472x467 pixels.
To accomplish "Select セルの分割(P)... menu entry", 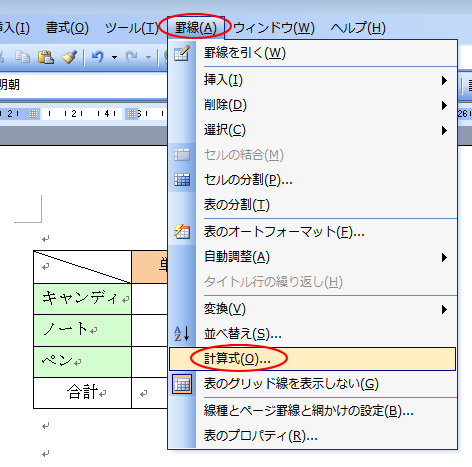I will 313,180.
